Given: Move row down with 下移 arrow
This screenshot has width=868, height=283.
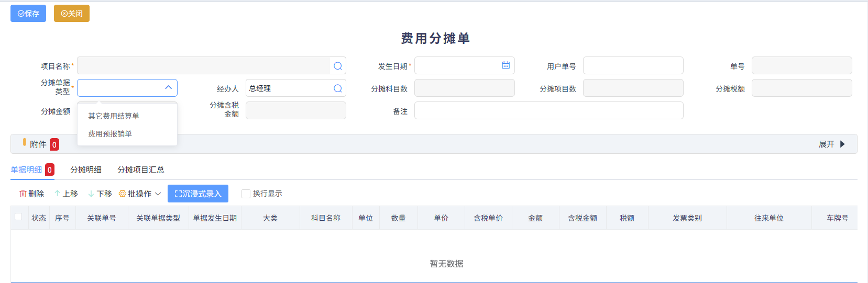Looking at the screenshot, I should [91, 194].
